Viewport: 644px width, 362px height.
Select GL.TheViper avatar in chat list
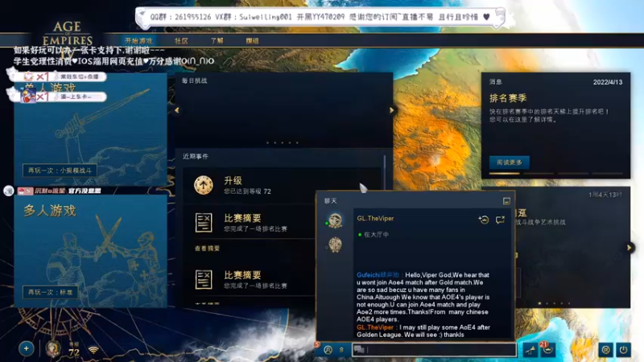click(x=335, y=220)
